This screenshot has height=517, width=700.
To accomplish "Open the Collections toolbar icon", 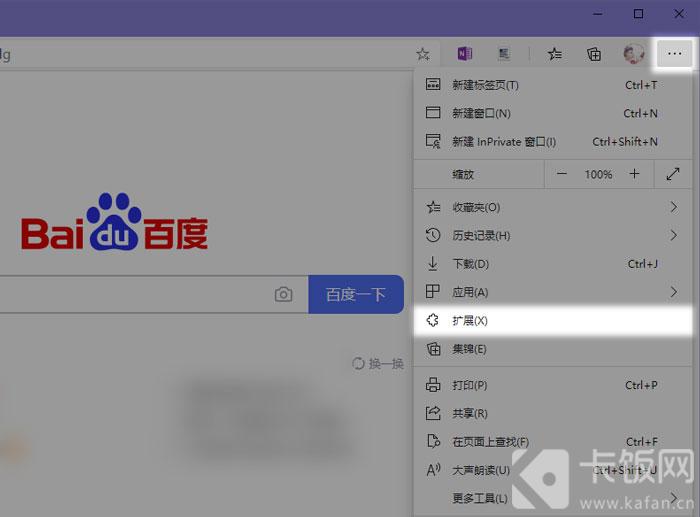I will 594,54.
